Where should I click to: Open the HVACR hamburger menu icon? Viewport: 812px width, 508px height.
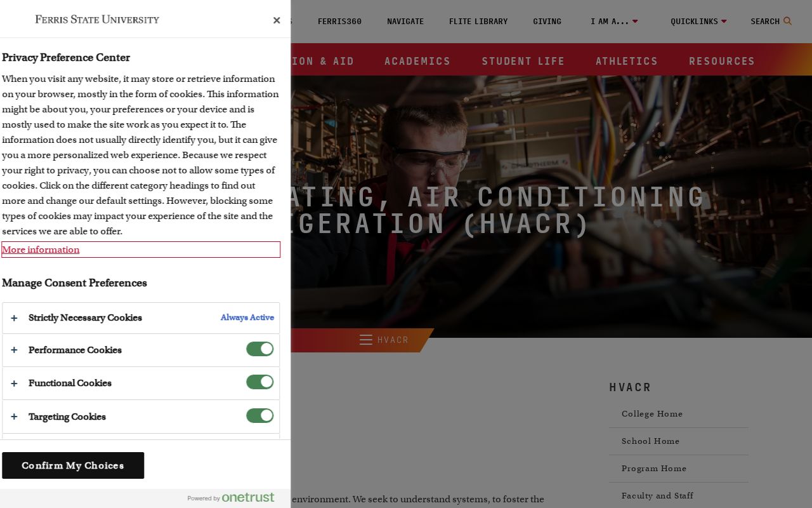(366, 340)
